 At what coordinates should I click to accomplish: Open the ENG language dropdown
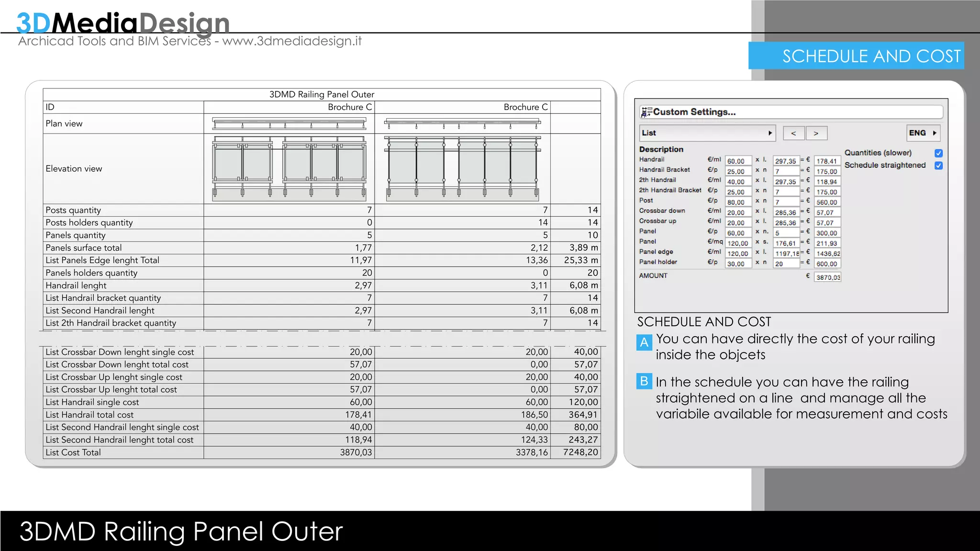point(923,133)
